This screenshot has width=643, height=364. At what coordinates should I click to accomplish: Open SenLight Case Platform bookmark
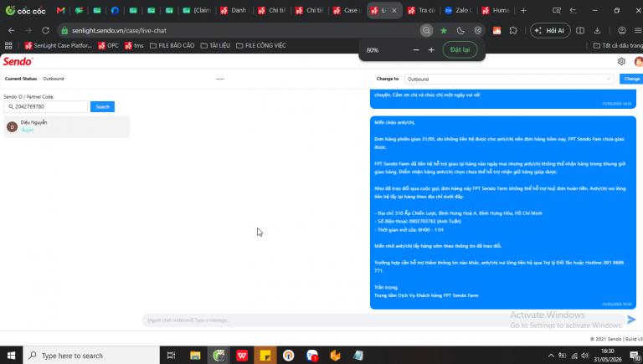tap(59, 45)
